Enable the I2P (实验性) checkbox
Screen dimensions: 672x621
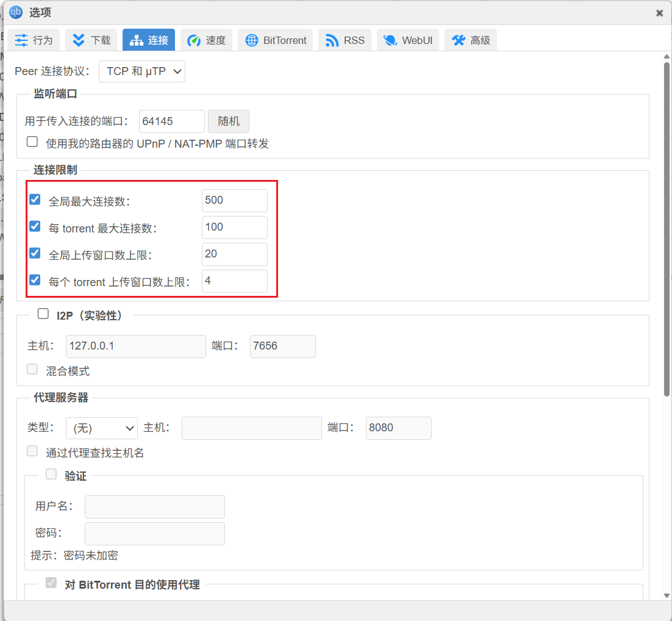[43, 314]
